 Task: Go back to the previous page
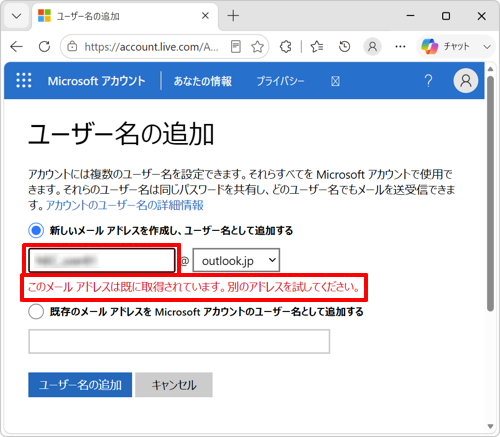point(16,47)
